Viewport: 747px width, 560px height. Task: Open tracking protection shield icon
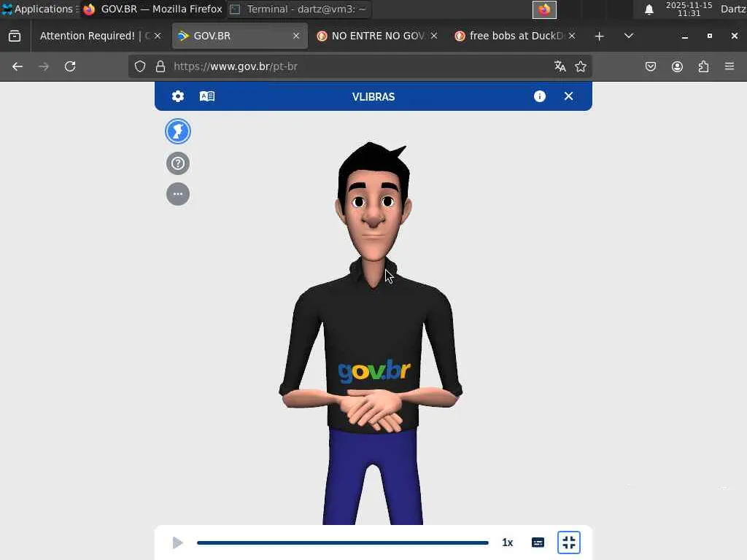139,66
